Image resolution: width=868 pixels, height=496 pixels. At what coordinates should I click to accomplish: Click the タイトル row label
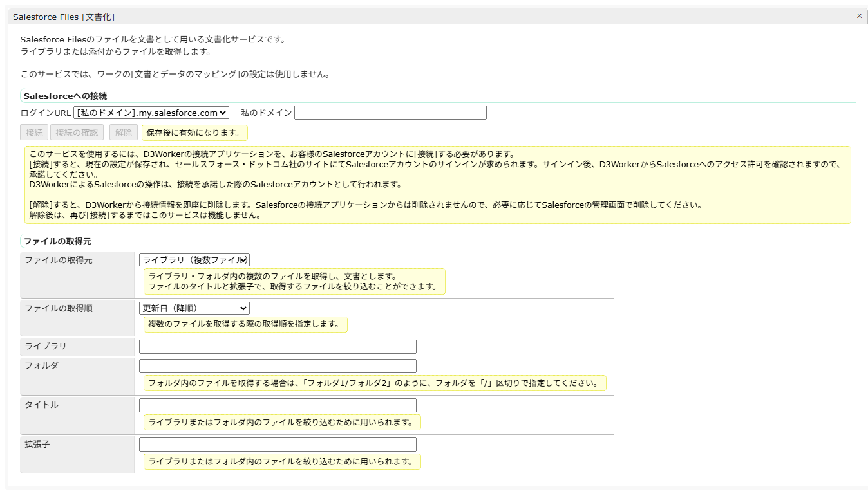click(41, 405)
